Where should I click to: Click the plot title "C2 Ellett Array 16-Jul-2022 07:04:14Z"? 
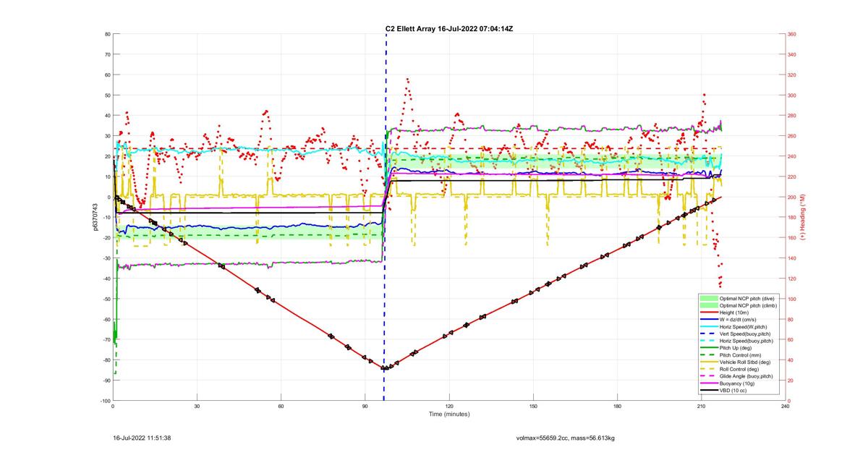pos(449,28)
